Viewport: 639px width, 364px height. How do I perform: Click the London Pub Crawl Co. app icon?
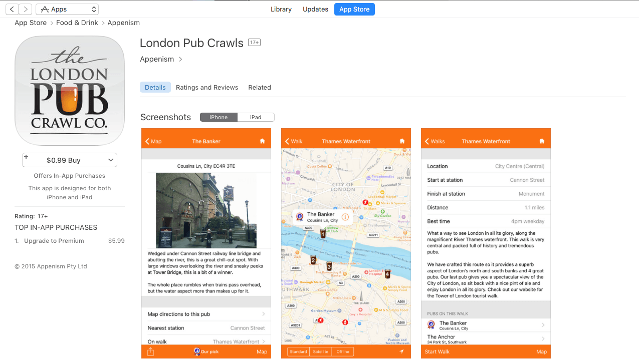pos(70,91)
